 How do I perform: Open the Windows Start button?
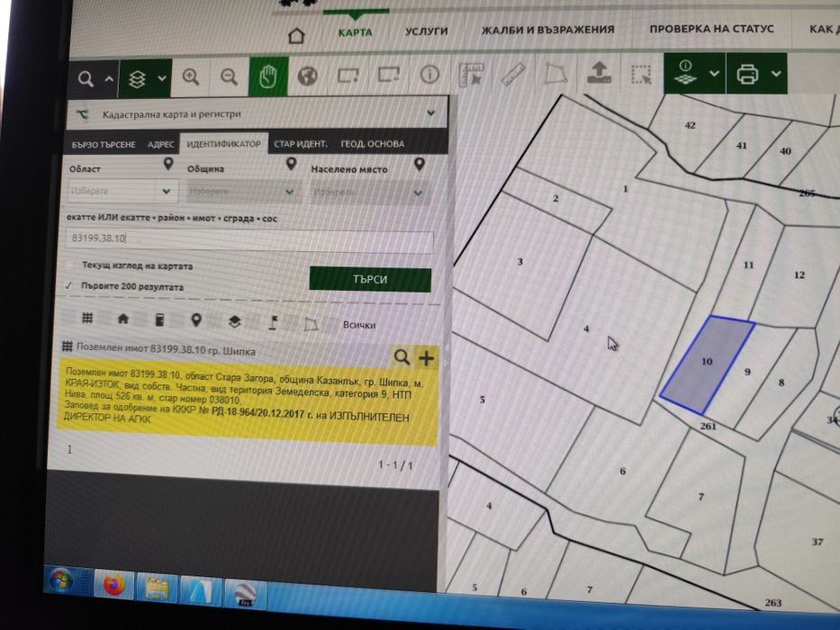pos(61,580)
